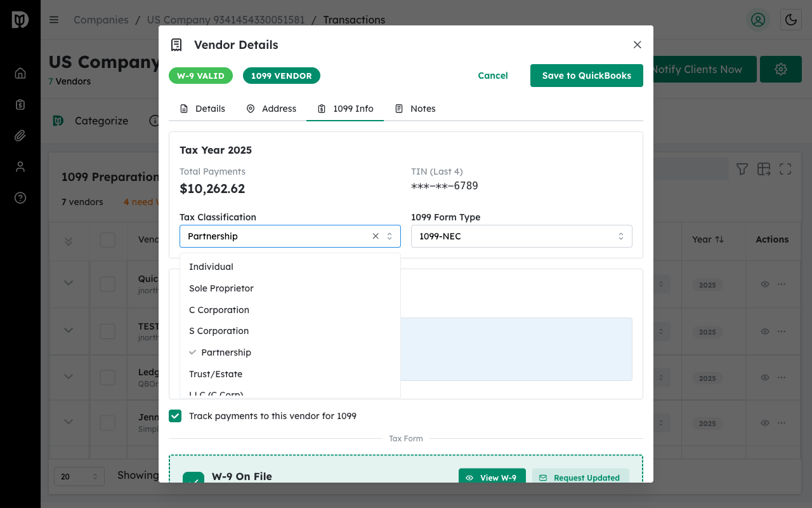Open the Home icon in the sidebar
This screenshot has height=508, width=812.
point(20,72)
